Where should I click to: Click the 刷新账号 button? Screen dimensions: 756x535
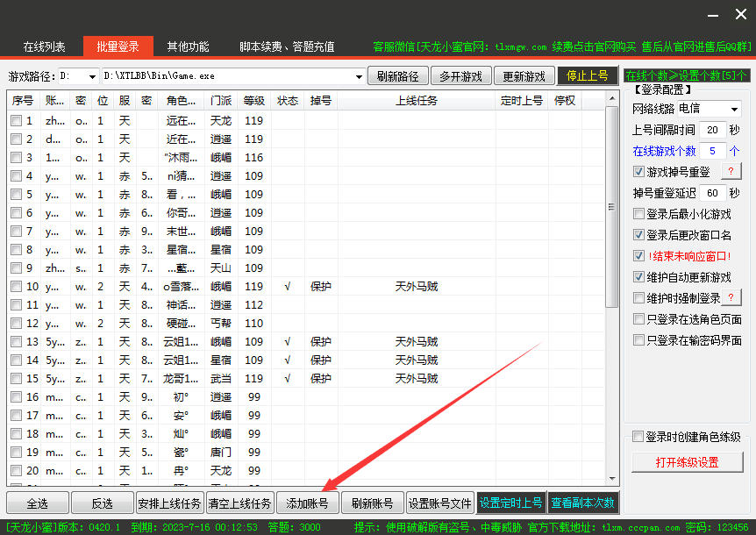[x=372, y=503]
